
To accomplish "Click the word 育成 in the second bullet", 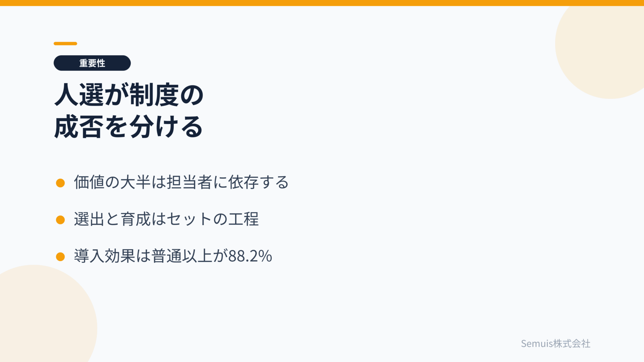I will pos(136,219).
